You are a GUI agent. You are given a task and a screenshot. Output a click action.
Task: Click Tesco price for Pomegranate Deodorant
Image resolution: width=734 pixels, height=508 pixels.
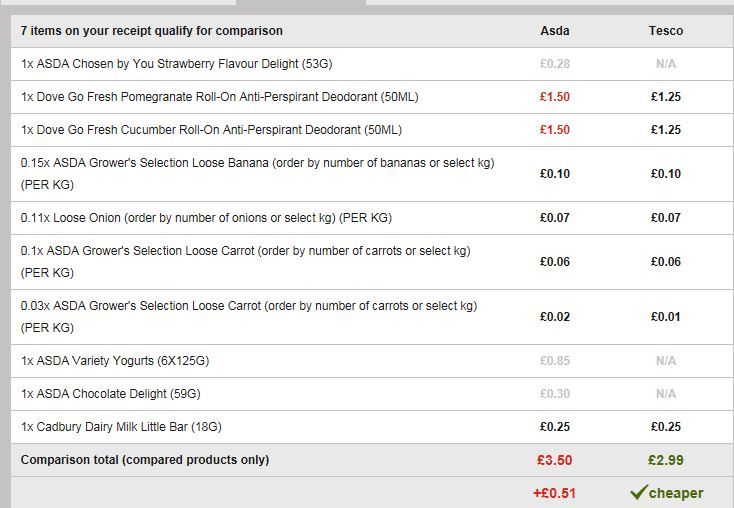pos(665,97)
